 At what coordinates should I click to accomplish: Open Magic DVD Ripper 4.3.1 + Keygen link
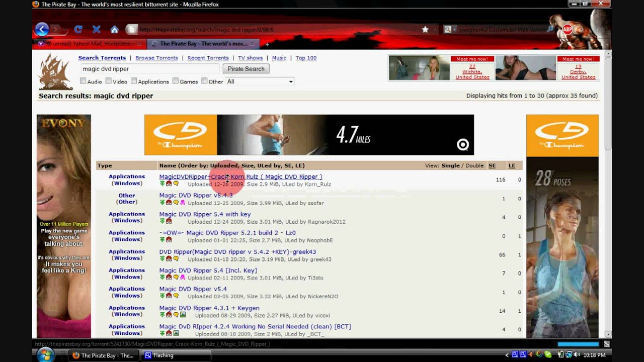click(x=209, y=308)
